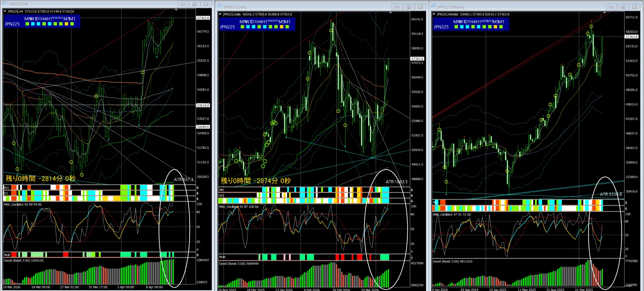This screenshot has height=291, width=644.
Task: Grab the chart shift triangle in the Daily chart
Action: [x=390, y=13]
